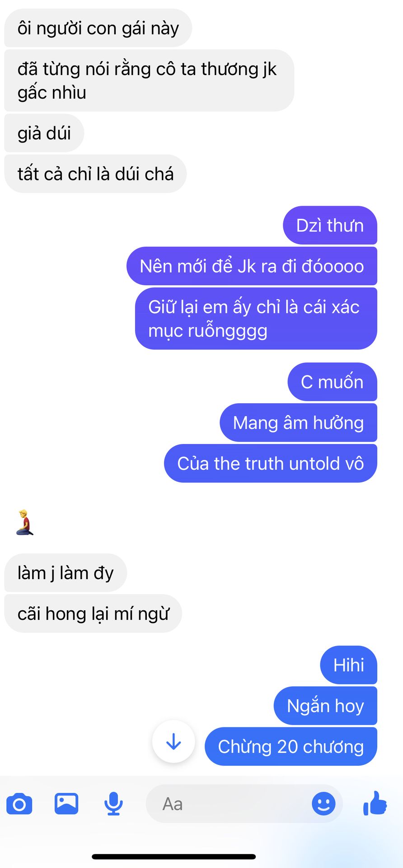Tap the "Của the truth untold vô" bubble

[270, 463]
